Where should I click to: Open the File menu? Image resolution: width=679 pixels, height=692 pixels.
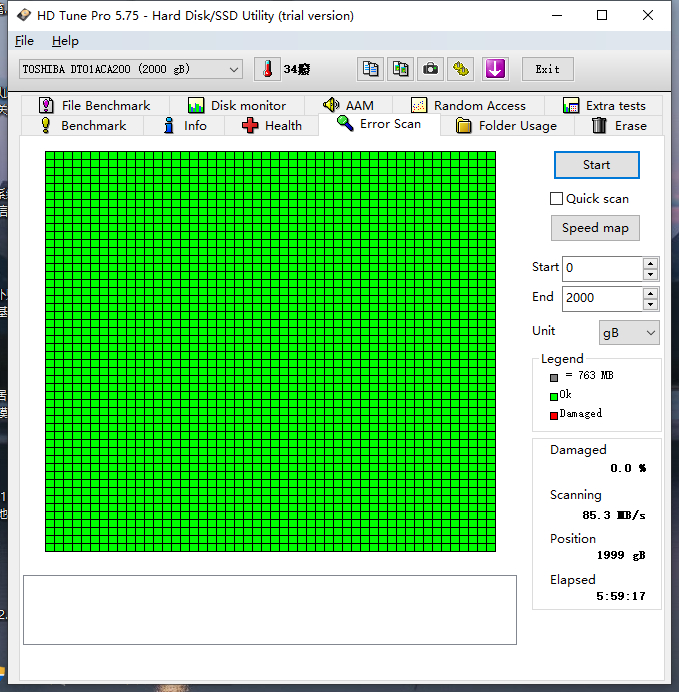pos(24,41)
